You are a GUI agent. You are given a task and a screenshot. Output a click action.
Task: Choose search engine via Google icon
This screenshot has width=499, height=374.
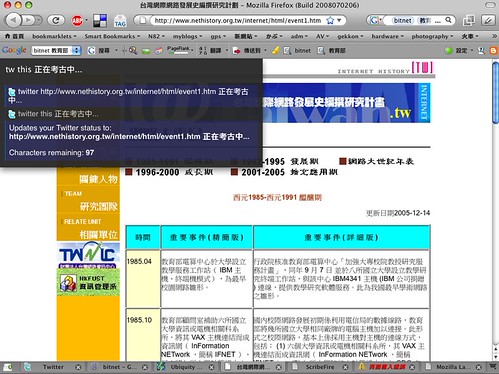tap(374, 21)
